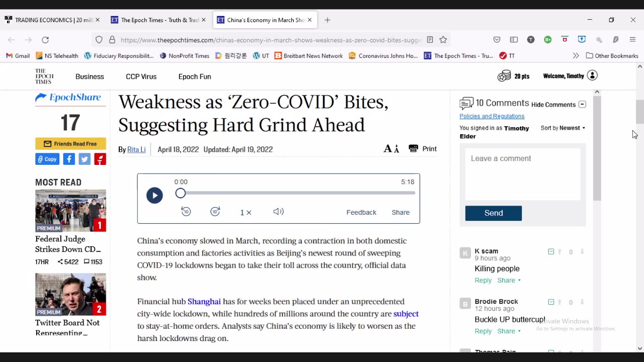
Task: Open Sort by Newest dropdown
Action: (x=563, y=128)
